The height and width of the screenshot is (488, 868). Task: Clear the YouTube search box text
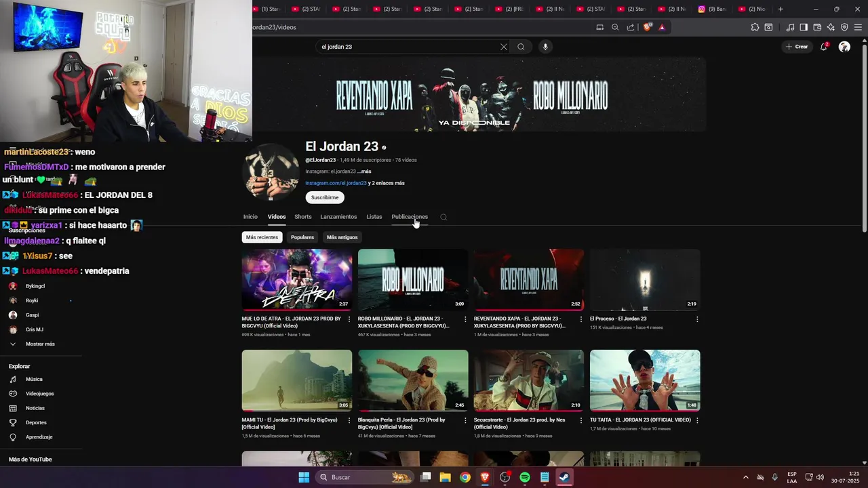pos(504,47)
